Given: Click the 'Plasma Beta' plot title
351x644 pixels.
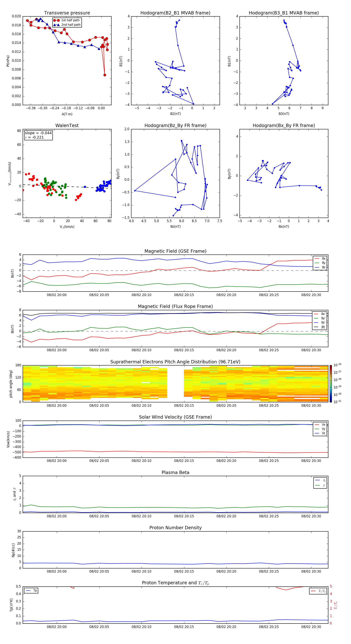Looking at the screenshot, I should [175, 472].
